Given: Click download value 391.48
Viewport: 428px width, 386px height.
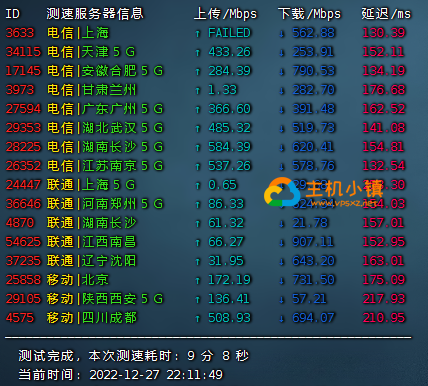Looking at the screenshot, I should pos(314,109).
